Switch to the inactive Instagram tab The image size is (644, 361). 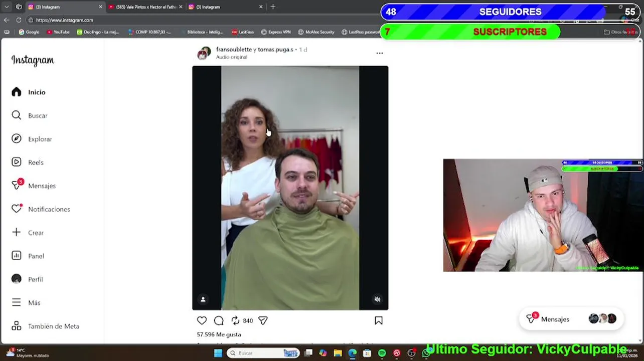click(226, 7)
